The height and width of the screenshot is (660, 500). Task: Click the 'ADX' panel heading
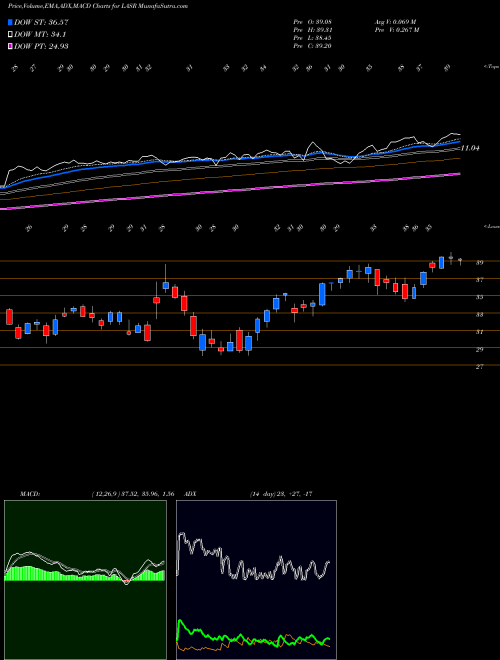click(x=191, y=494)
